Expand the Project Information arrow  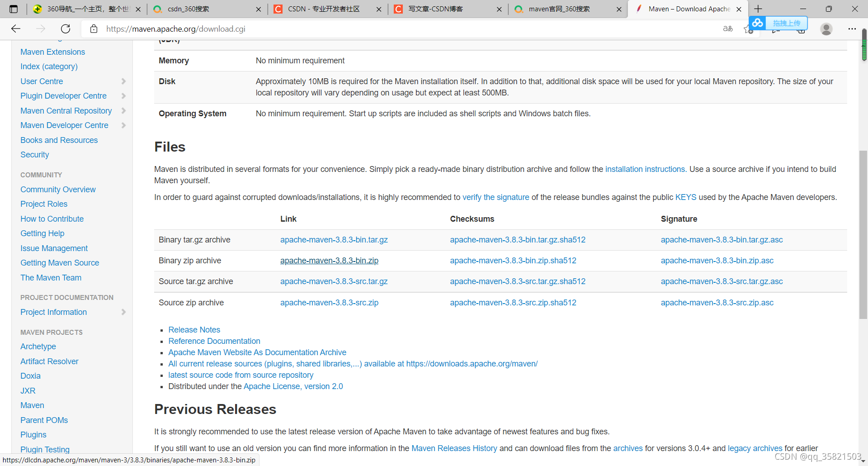point(123,312)
